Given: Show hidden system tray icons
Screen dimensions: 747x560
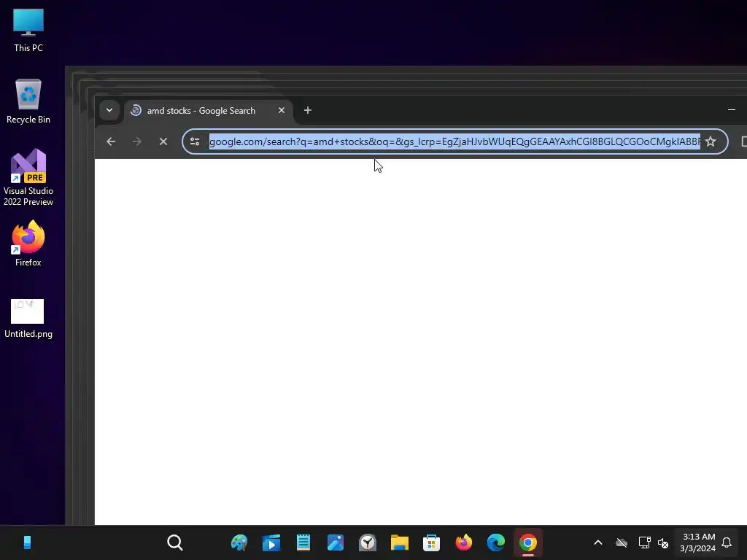Looking at the screenshot, I should pyautogui.click(x=598, y=542).
